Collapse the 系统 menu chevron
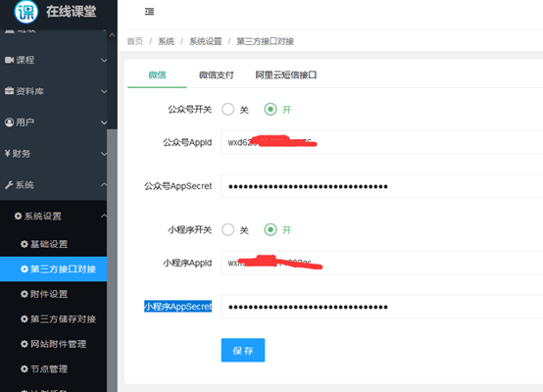543x392 pixels. tap(104, 184)
